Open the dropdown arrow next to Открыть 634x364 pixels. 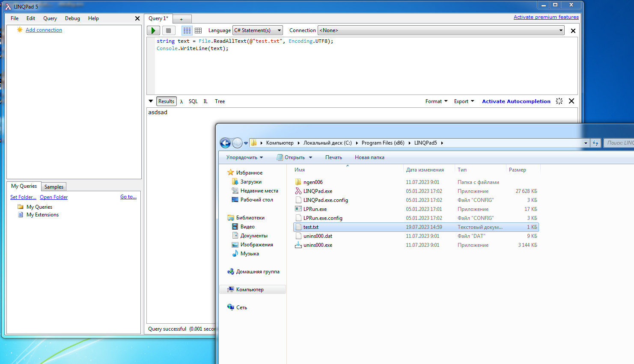tap(311, 157)
